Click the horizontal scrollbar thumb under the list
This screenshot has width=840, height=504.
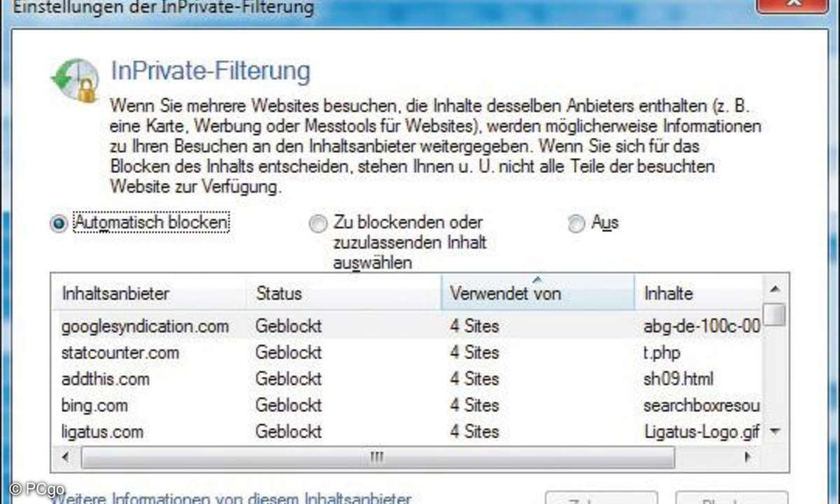click(x=378, y=458)
